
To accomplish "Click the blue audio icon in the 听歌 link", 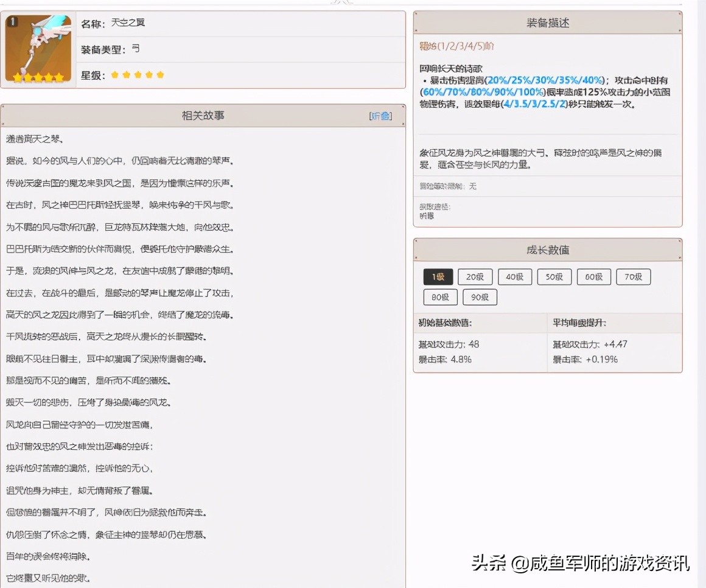I will pos(384,115).
